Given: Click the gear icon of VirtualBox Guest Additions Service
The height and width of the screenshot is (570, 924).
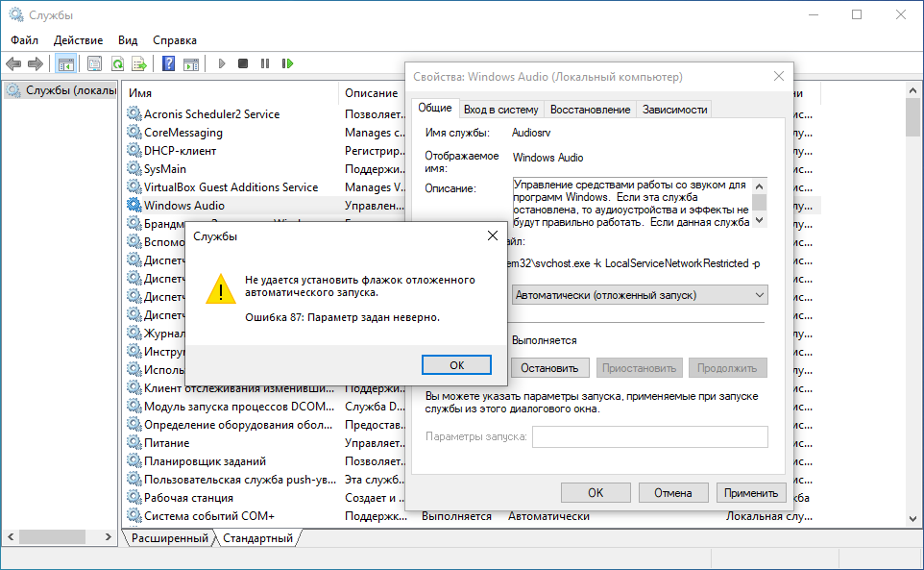Looking at the screenshot, I should click(134, 186).
